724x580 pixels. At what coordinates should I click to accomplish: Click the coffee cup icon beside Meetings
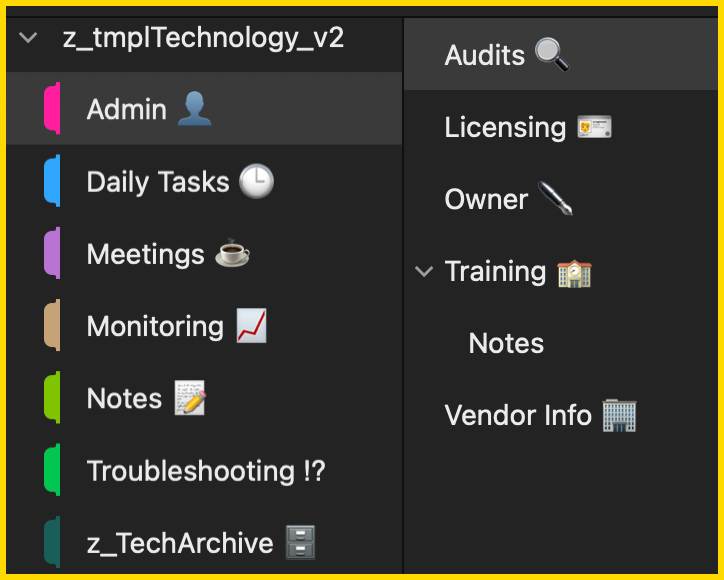[x=232, y=253]
